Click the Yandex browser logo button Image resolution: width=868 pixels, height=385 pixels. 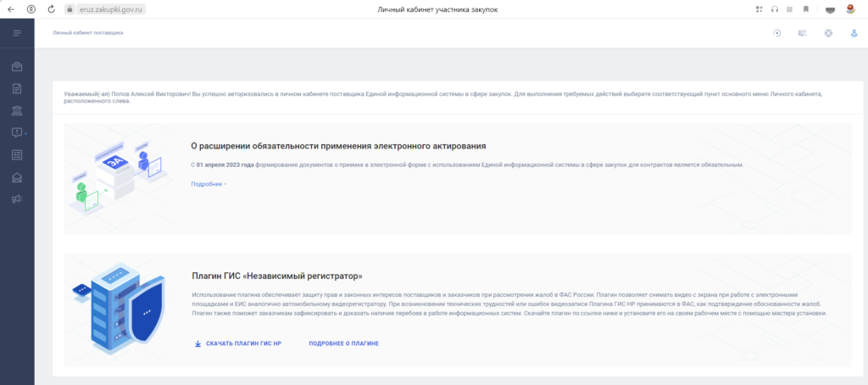pos(31,9)
